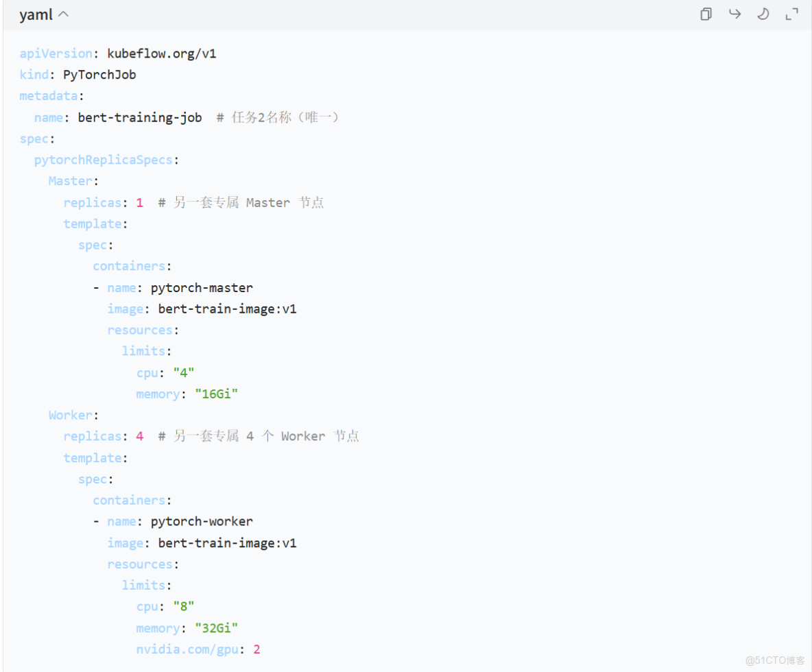Click the "16Gi" memory value
The image size is (812, 672).
pos(216,394)
